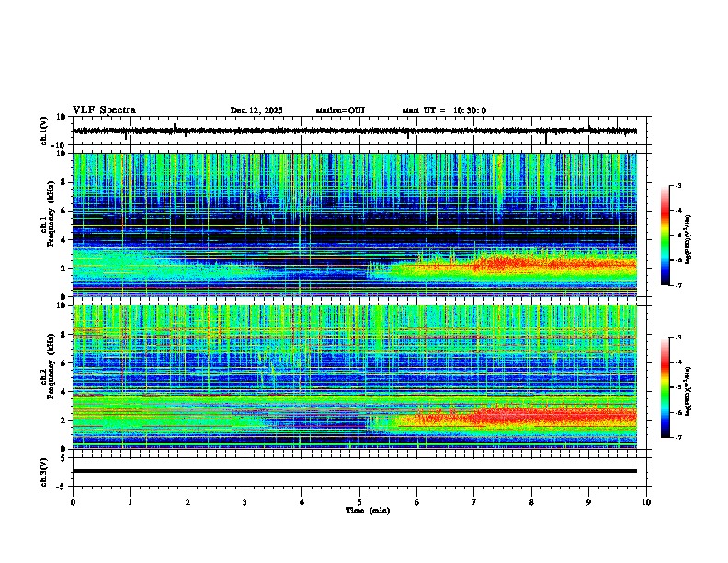Viewport: 728px width, 563px height.
Task: Click the "-3" label on ch.2 colorbar
Action: point(678,338)
